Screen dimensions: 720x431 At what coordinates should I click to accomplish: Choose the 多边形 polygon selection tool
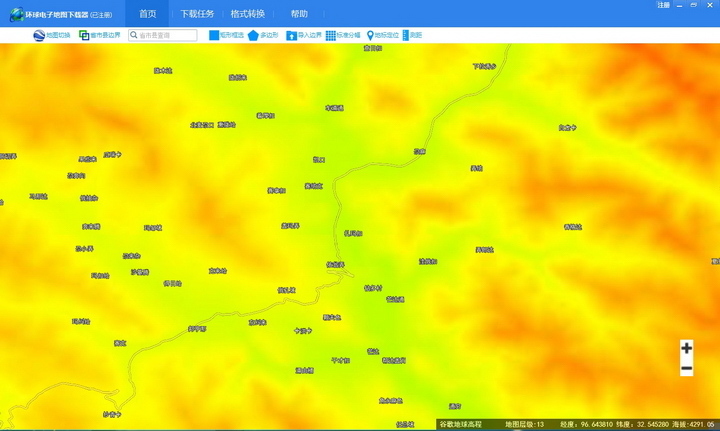tap(254, 35)
